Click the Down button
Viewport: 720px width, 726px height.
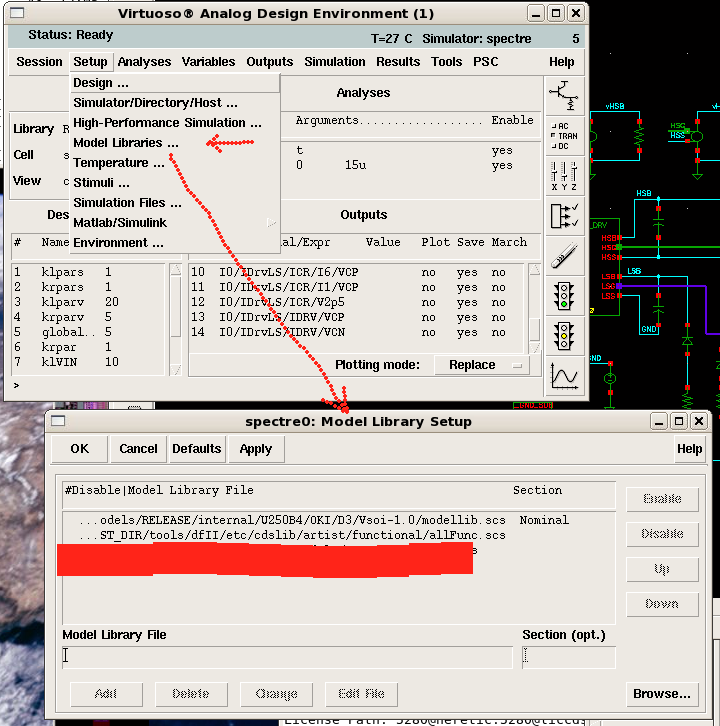(662, 604)
